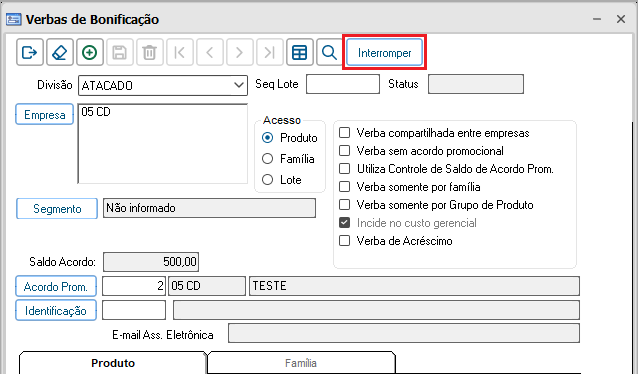
Task: Enable Verba de Acréscimo checkbox
Action: coord(345,241)
